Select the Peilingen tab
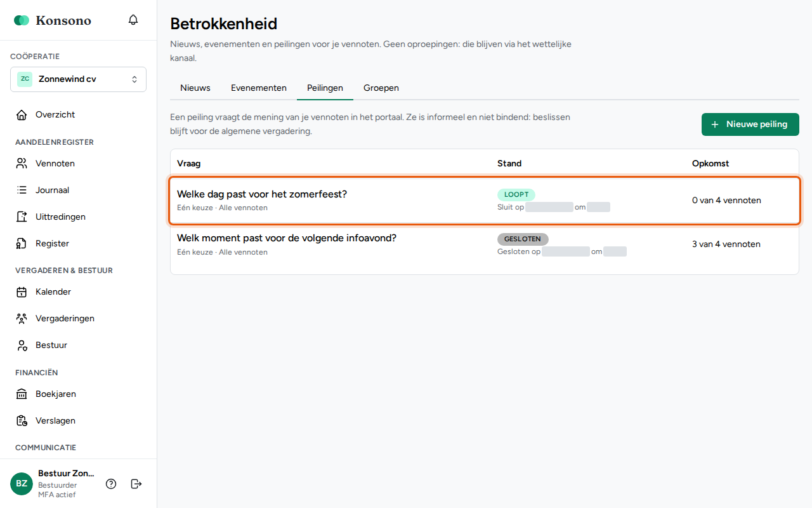Image resolution: width=812 pixels, height=508 pixels. (325, 88)
